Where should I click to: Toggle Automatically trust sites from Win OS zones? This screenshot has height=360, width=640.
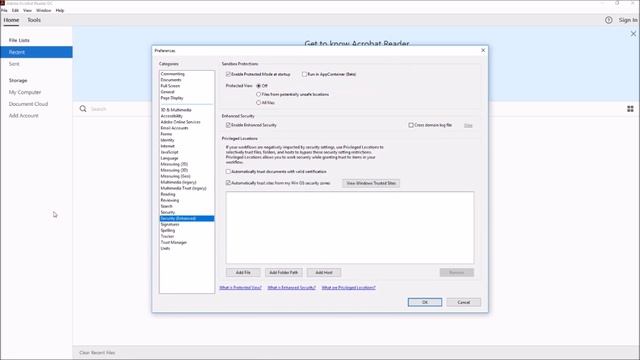pyautogui.click(x=228, y=183)
